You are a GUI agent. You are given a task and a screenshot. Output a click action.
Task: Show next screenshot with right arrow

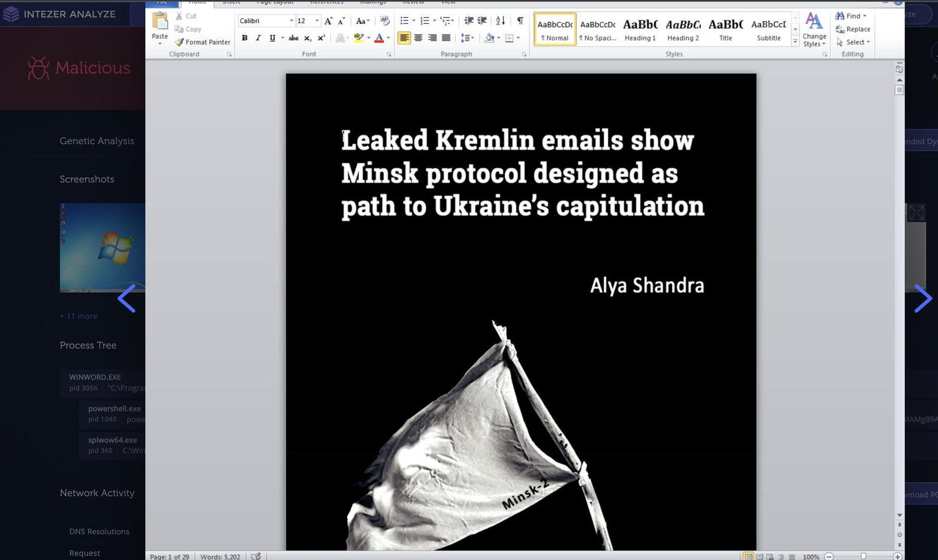click(923, 298)
